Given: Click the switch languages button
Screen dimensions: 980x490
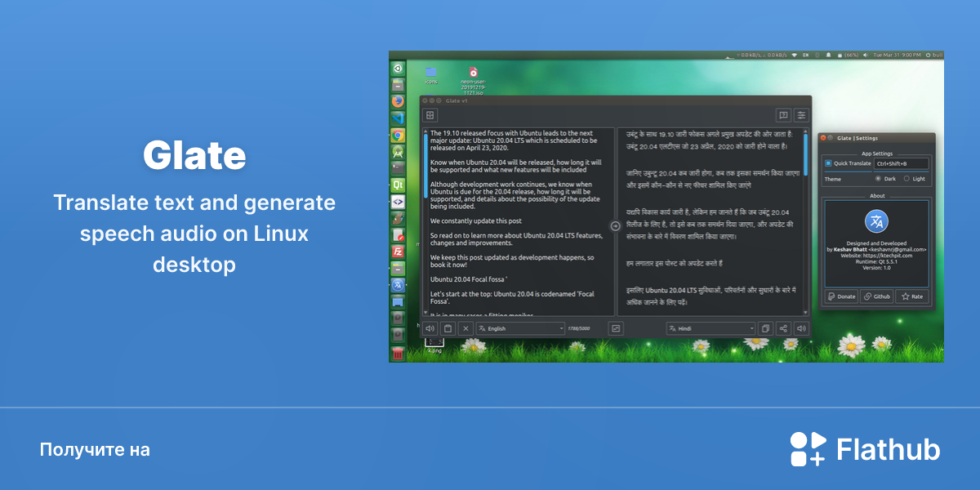Looking at the screenshot, I should pos(616,328).
